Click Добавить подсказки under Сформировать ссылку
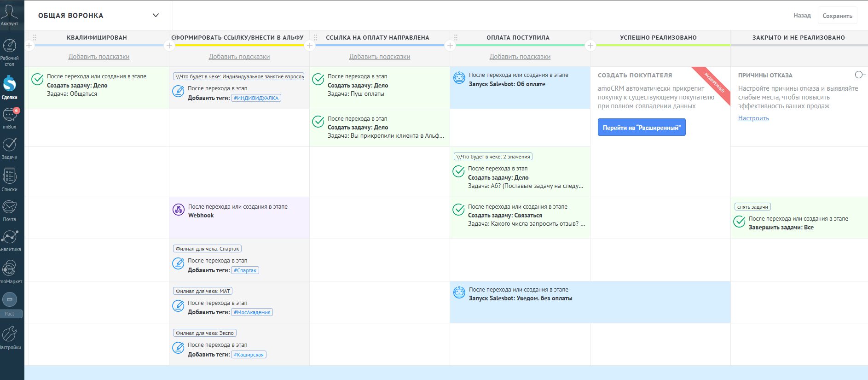 click(x=239, y=57)
